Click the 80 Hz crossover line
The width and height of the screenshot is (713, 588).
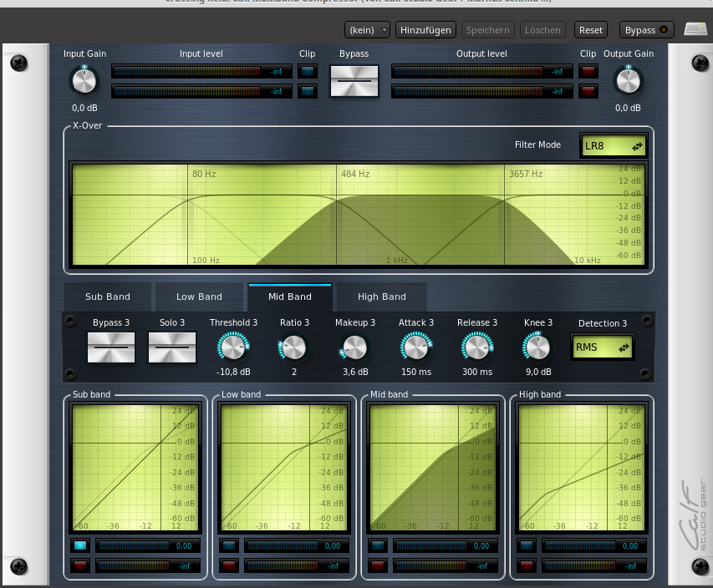188,215
